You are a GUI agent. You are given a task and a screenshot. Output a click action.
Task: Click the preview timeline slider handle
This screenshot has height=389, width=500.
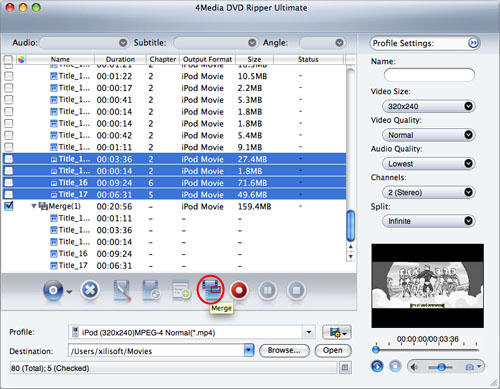coord(376,350)
